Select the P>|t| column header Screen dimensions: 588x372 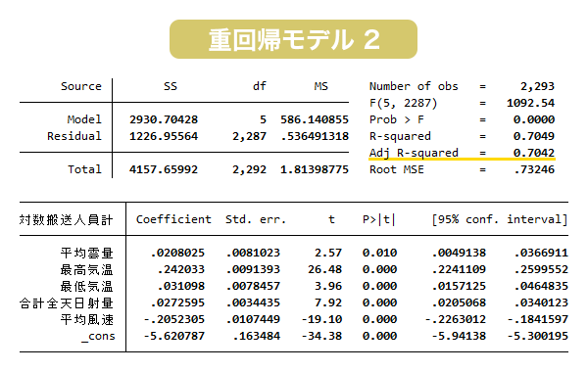coord(378,219)
